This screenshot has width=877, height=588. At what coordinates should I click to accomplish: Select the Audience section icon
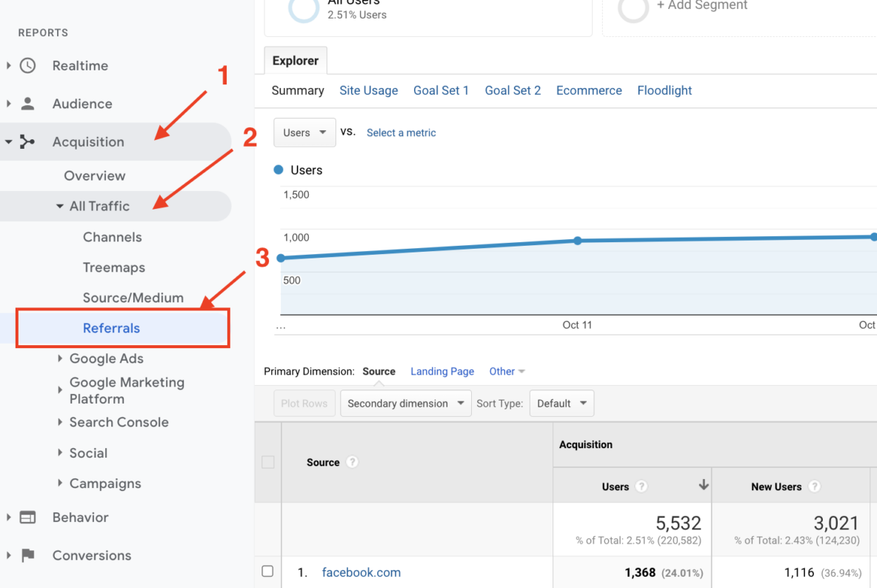click(28, 104)
